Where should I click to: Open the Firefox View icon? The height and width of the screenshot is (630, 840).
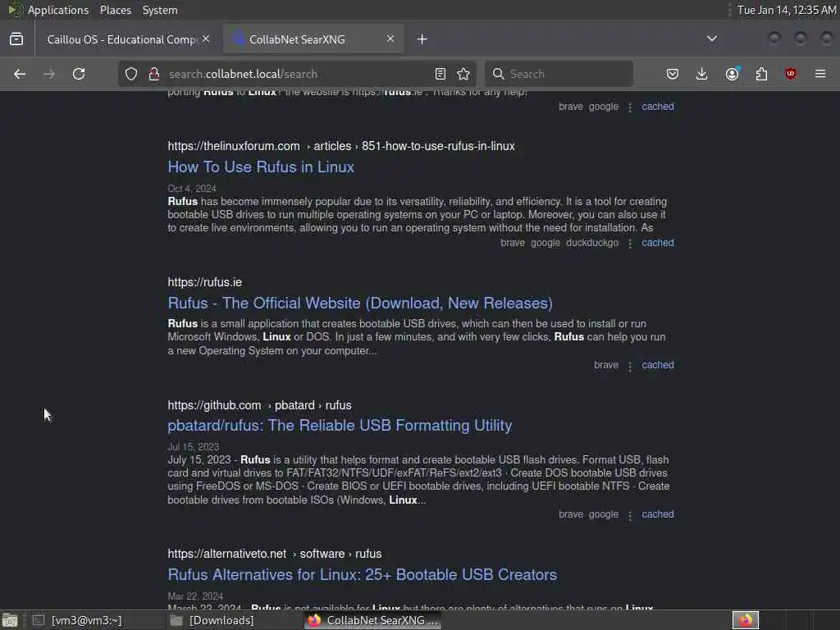[x=16, y=39]
